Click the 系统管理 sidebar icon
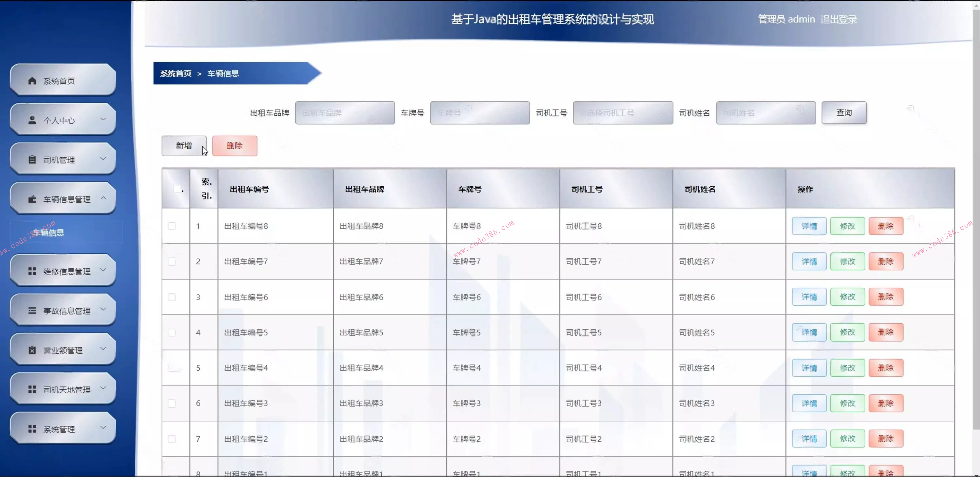 coord(32,428)
